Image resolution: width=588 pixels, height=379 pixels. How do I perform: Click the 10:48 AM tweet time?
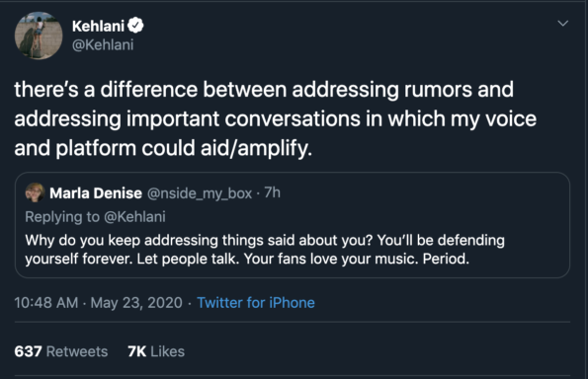46,303
